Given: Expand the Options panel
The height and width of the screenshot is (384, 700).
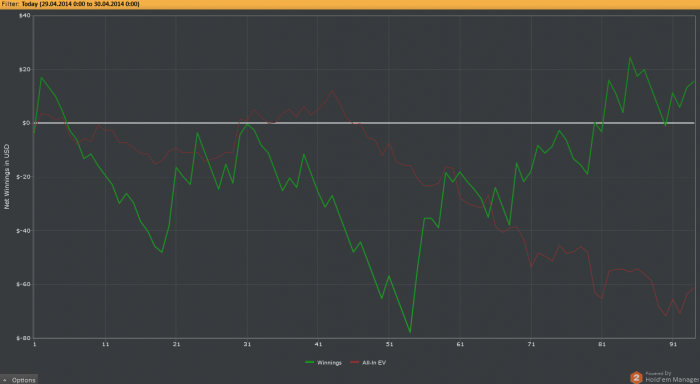Looking at the screenshot, I should coord(19,380).
